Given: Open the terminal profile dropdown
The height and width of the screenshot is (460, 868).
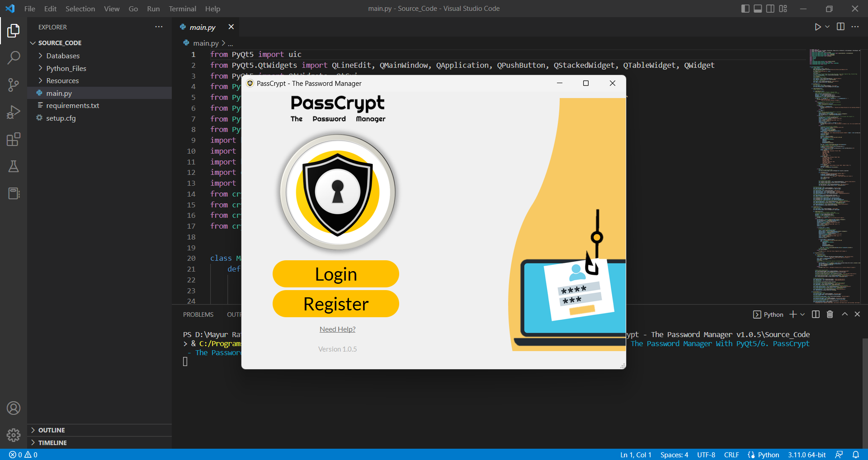Looking at the screenshot, I should [802, 314].
